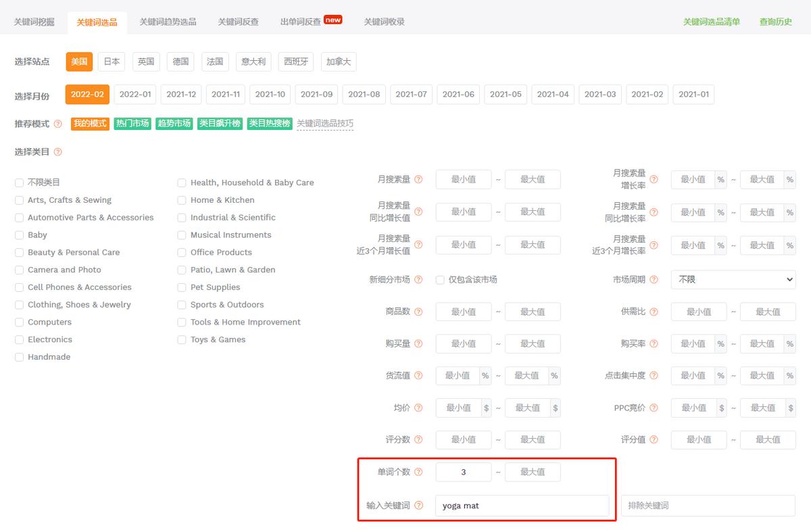Click the 新细分市场 help icon

tap(419, 279)
